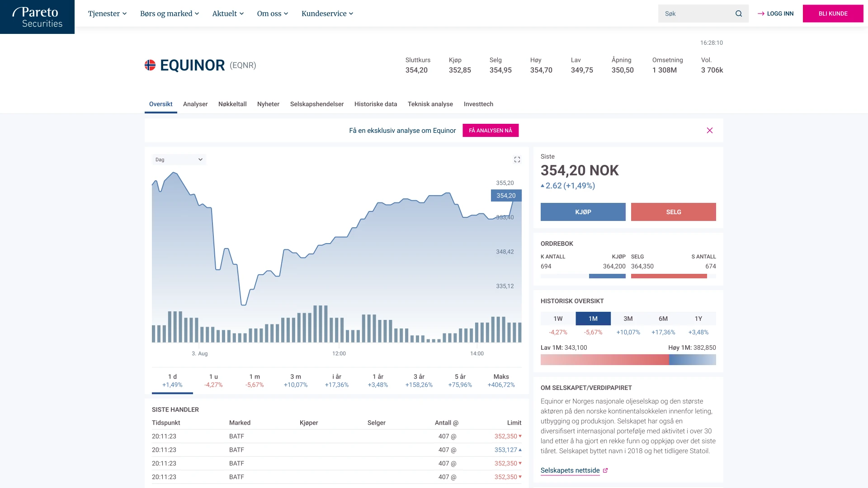Open the Kundeservice dropdown
Screen dimensions: 868x488
coord(327,14)
